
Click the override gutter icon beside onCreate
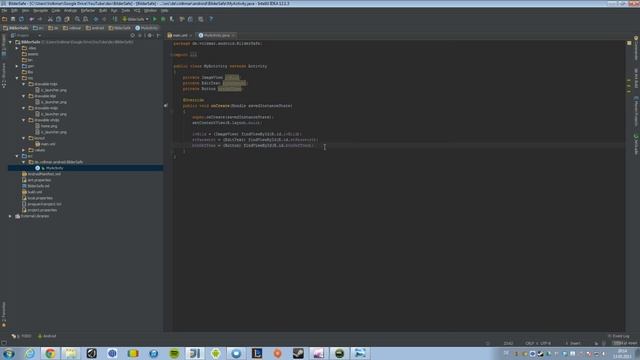(166, 106)
